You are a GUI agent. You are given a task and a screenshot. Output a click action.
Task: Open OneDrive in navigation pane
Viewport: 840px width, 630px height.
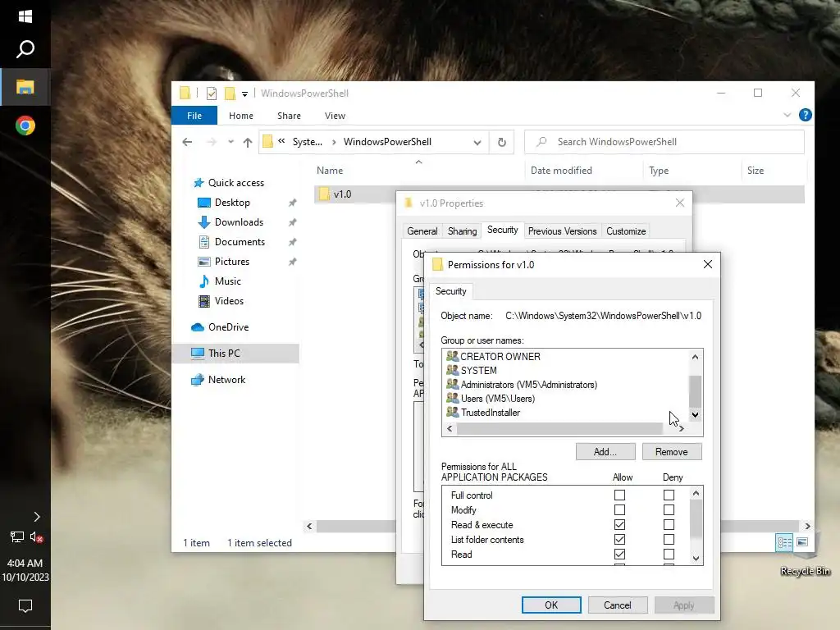[228, 327]
